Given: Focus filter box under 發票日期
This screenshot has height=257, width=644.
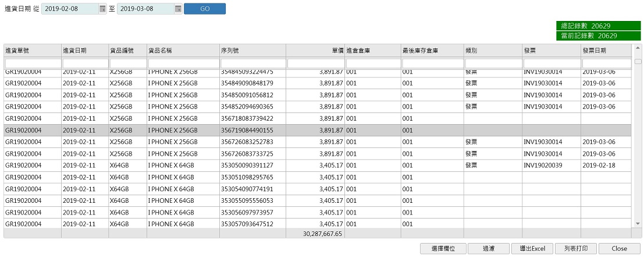Looking at the screenshot, I should (606, 64).
